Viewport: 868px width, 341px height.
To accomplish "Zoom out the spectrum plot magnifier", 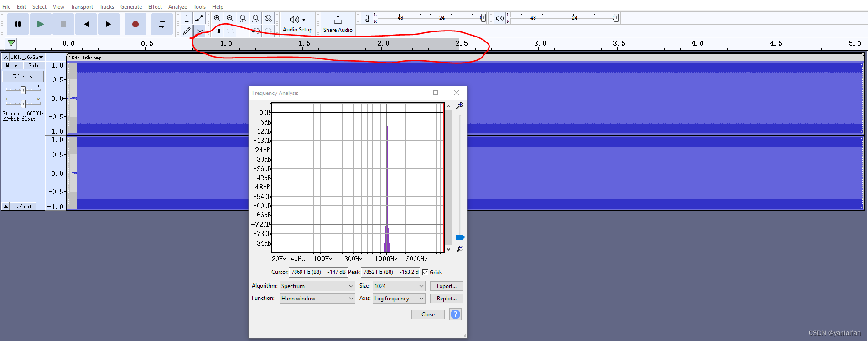I will click(460, 249).
